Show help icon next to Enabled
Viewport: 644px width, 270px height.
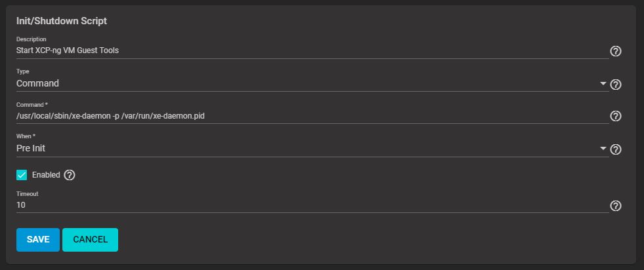(x=70, y=175)
